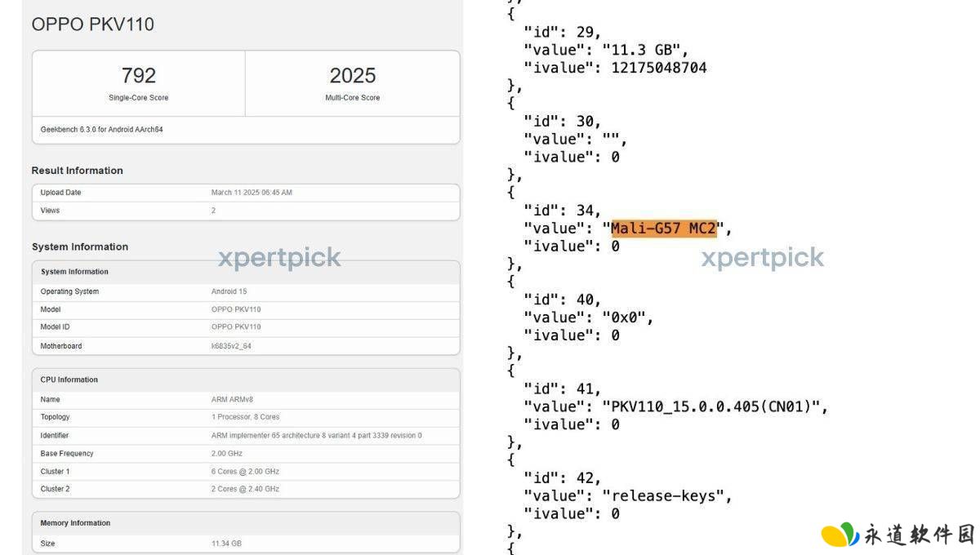This screenshot has width=980, height=555.
Task: Select the March 11 2025 upload date value
Action: (x=252, y=193)
